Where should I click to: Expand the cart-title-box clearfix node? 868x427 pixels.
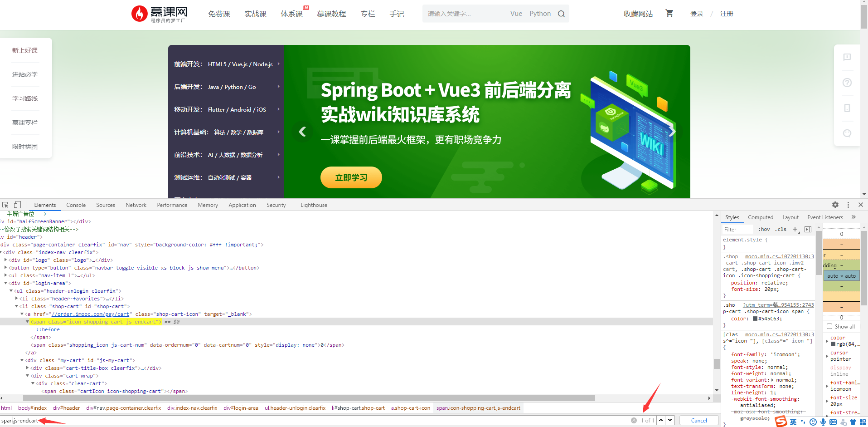27,368
